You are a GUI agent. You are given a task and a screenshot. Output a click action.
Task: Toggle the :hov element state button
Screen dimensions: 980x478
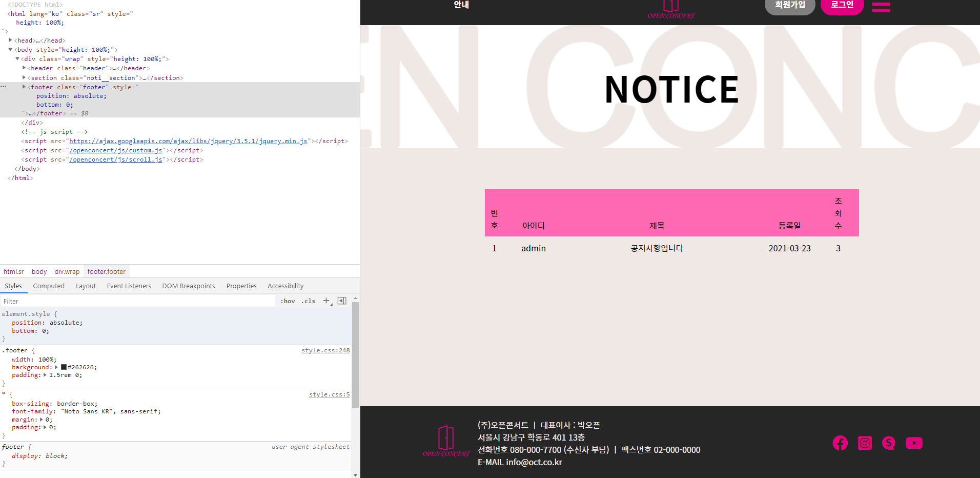point(288,301)
